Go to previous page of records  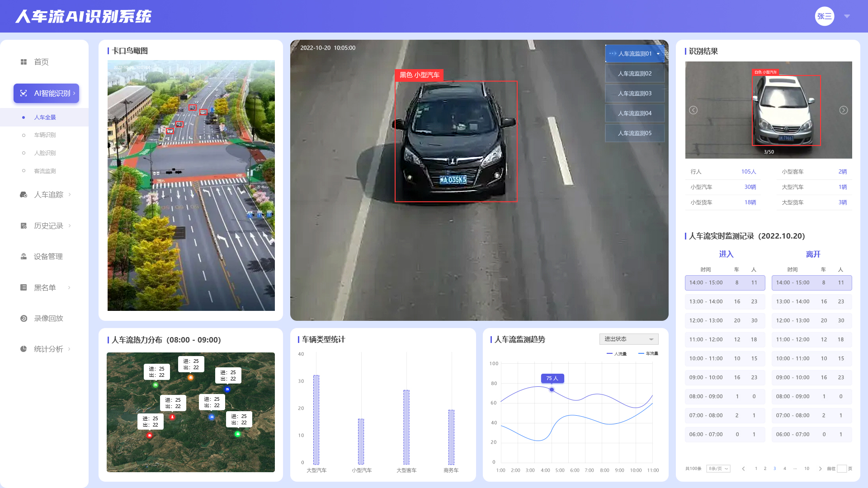(x=743, y=469)
